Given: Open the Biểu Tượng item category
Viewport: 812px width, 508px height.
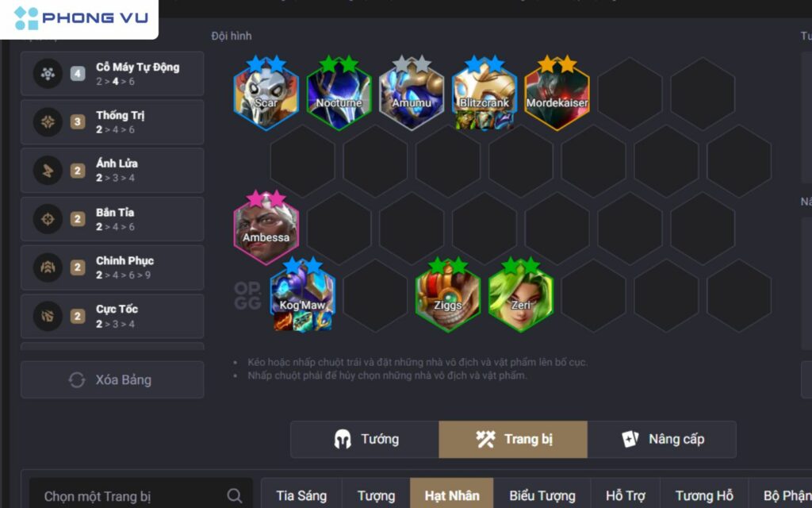Looking at the screenshot, I should click(542, 496).
